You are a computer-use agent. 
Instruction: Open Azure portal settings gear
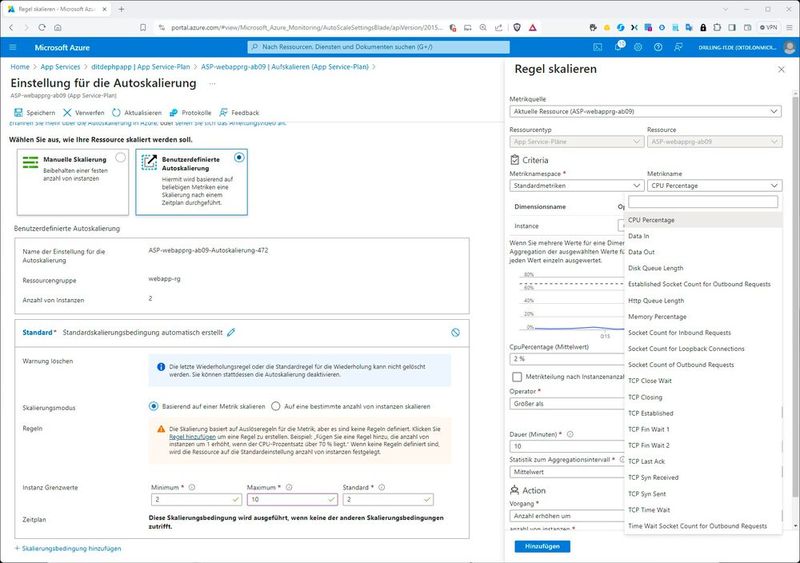pyautogui.click(x=638, y=47)
